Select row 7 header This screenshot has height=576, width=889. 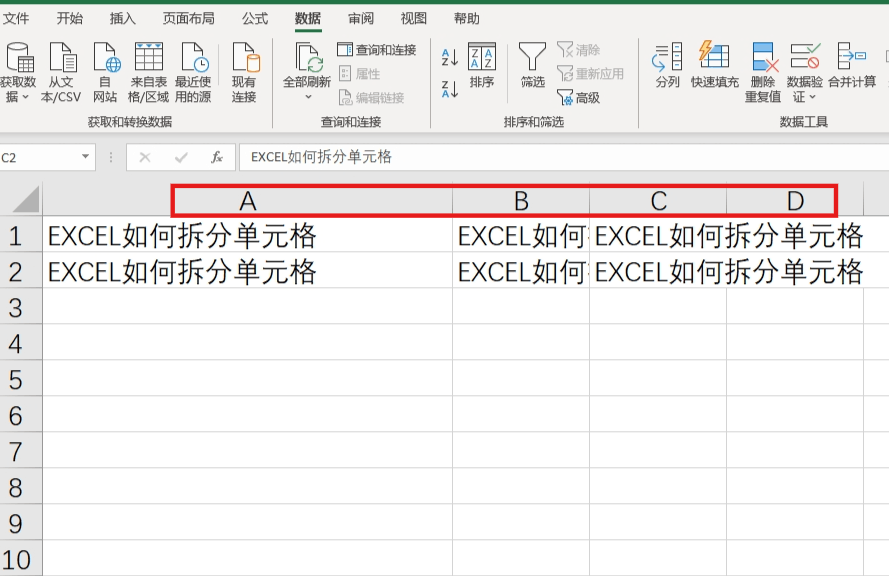coord(20,451)
